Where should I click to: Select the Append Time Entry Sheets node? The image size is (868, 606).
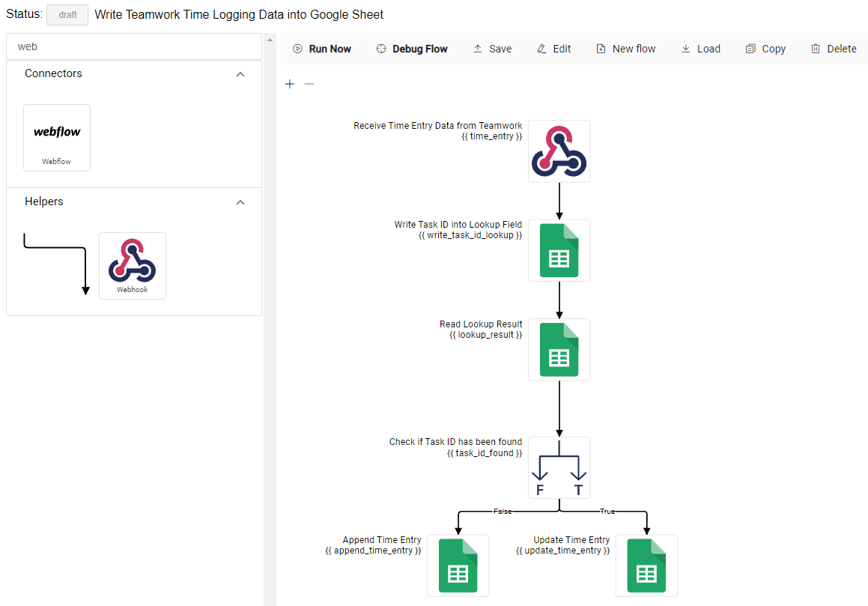(x=458, y=566)
